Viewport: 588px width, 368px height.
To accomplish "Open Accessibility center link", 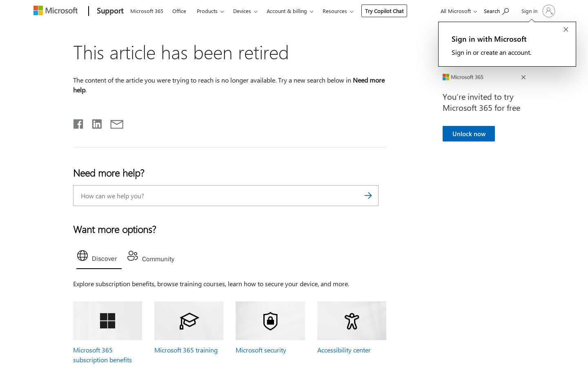I will 344,350.
